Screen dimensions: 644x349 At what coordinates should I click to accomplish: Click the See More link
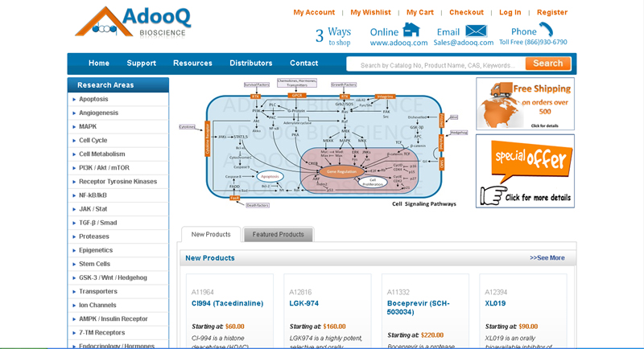pyautogui.click(x=547, y=258)
